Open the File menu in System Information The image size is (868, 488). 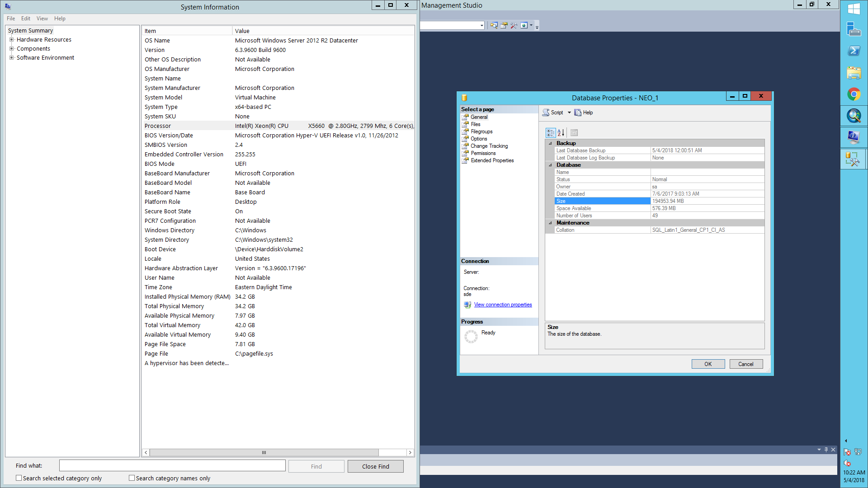(x=11, y=19)
